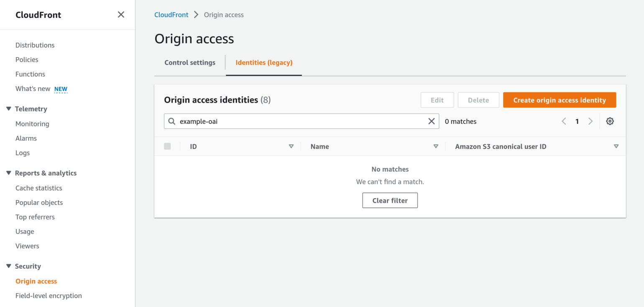The image size is (644, 307).
Task: Click the search magnifier icon
Action: coord(172,121)
